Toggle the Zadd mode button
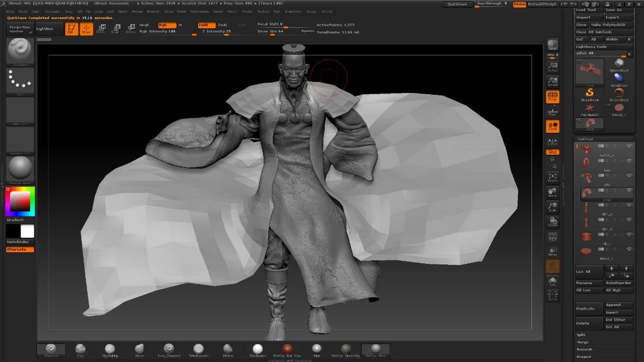 [x=206, y=25]
